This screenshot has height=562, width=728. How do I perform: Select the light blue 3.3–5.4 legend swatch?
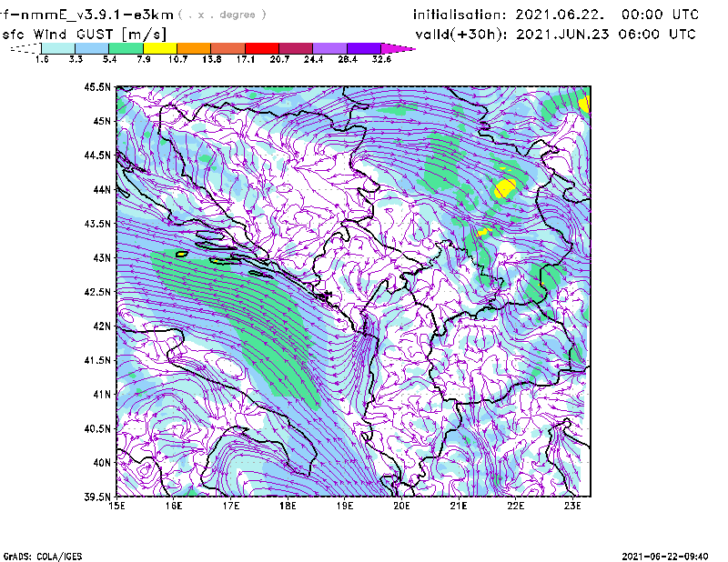(92, 48)
